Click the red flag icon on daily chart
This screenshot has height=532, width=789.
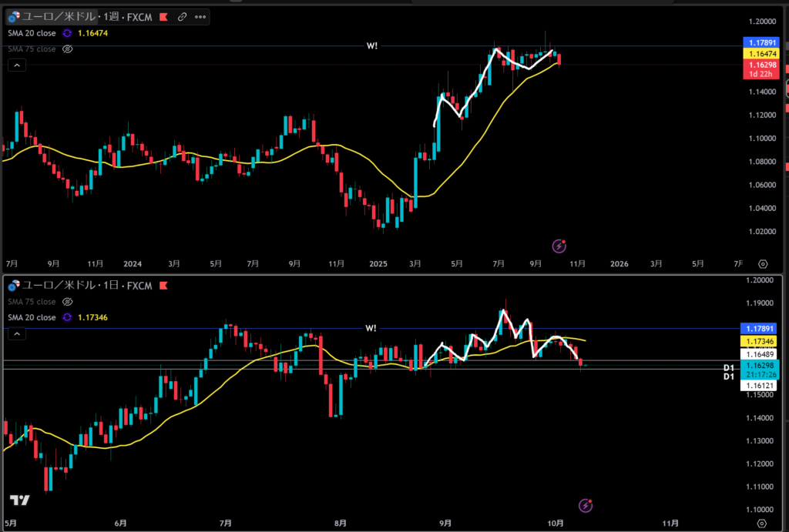click(x=163, y=286)
